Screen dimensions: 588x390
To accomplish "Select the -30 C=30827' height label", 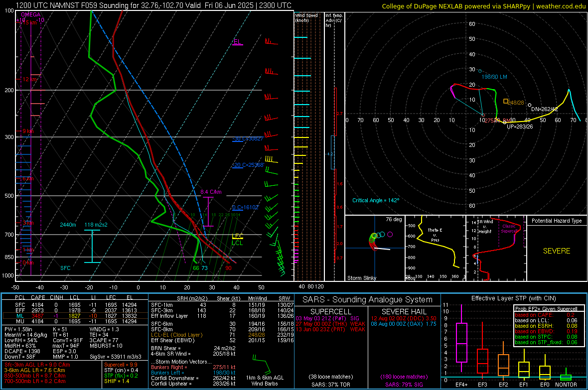I will (248, 139).
